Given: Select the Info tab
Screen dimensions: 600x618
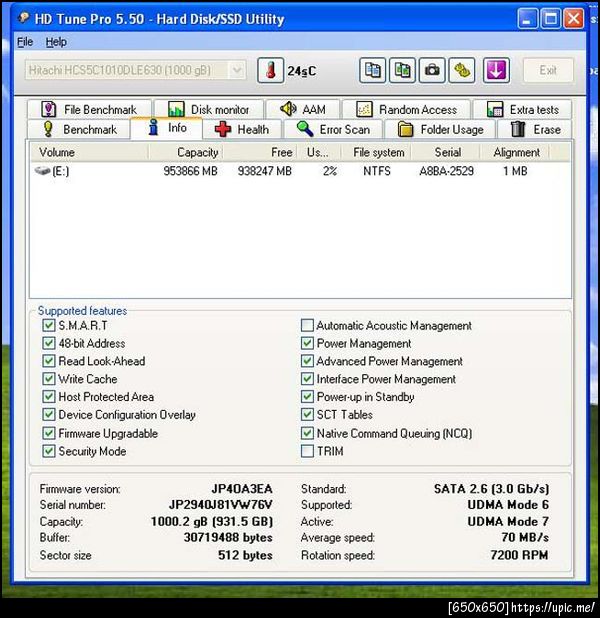Looking at the screenshot, I should [x=166, y=128].
